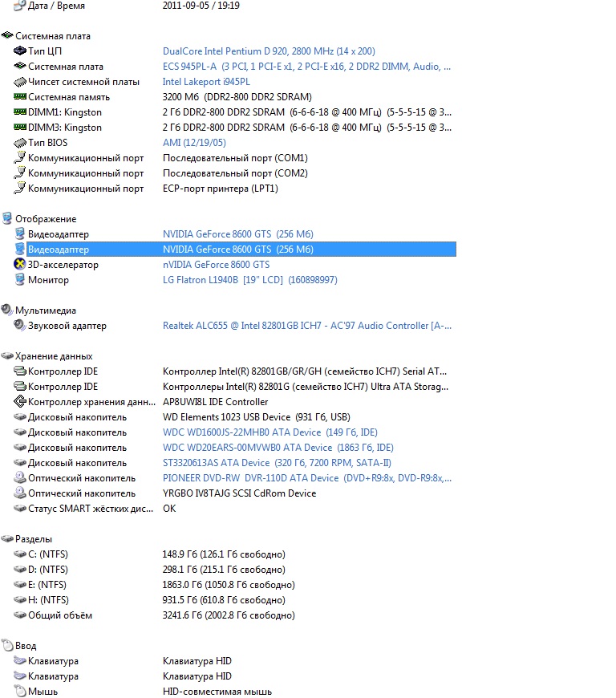This screenshot has height=698, width=616.
Task: Open the PIONEER DVD-RW DVR-110D link
Action: click(x=306, y=478)
